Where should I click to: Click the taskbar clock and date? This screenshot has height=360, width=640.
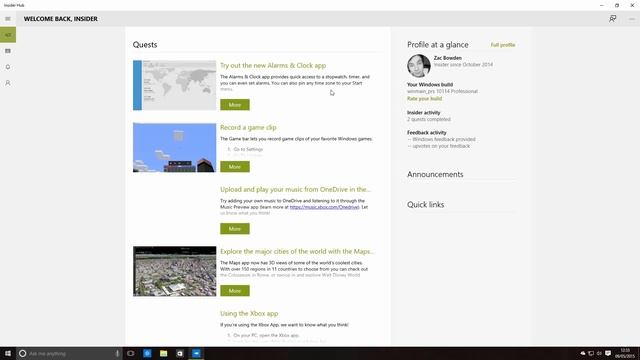pos(625,353)
